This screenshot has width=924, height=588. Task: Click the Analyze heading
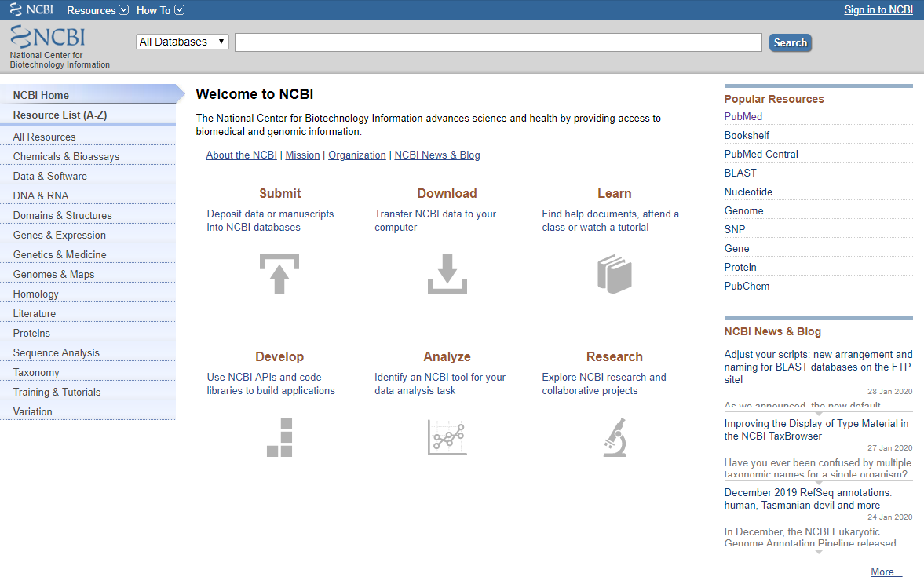pos(447,356)
